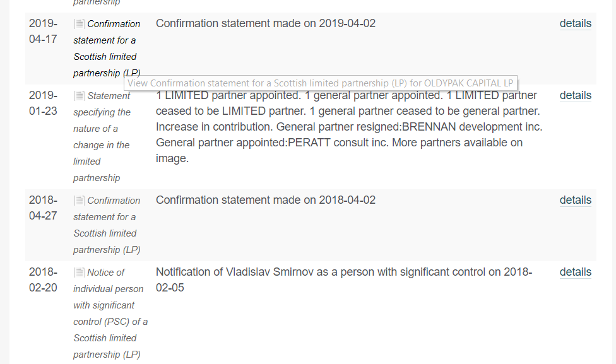This screenshot has height=364, width=616.
Task: View Statement specifying nature of a change filing
Action: click(102, 137)
